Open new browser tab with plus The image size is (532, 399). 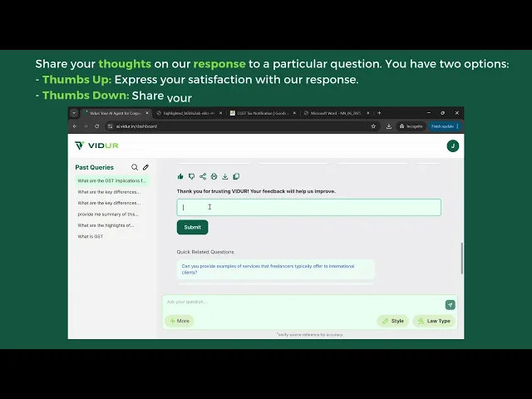coord(379,113)
